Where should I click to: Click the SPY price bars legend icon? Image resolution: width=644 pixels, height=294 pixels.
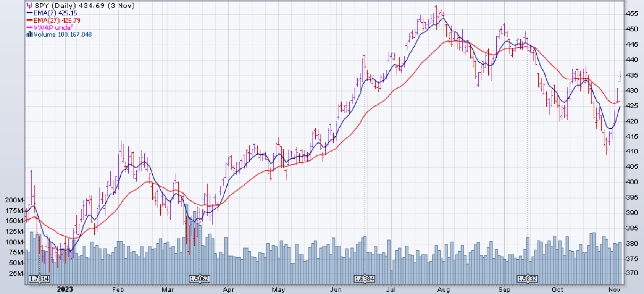click(x=29, y=6)
